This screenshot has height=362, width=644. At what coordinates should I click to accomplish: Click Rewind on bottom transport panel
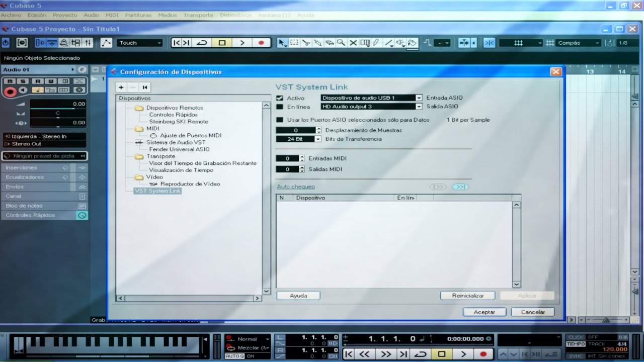pyautogui.click(x=364, y=354)
